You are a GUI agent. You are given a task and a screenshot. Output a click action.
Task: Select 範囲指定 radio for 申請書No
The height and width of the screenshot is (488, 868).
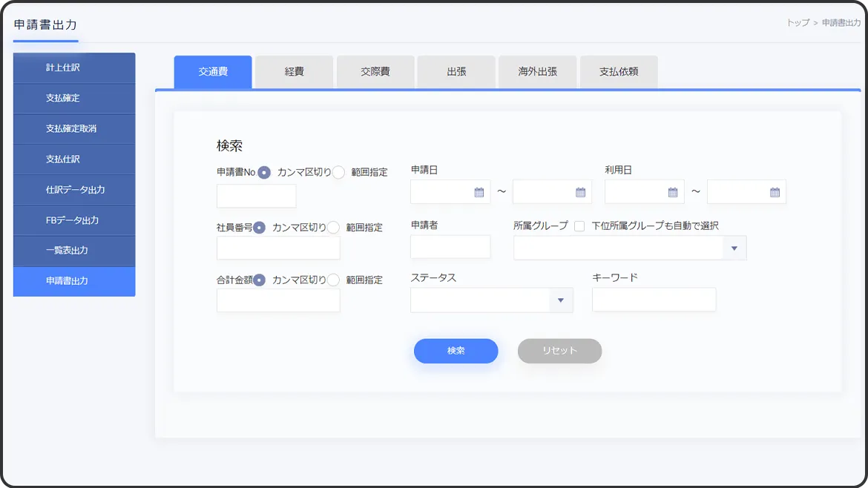(x=338, y=172)
